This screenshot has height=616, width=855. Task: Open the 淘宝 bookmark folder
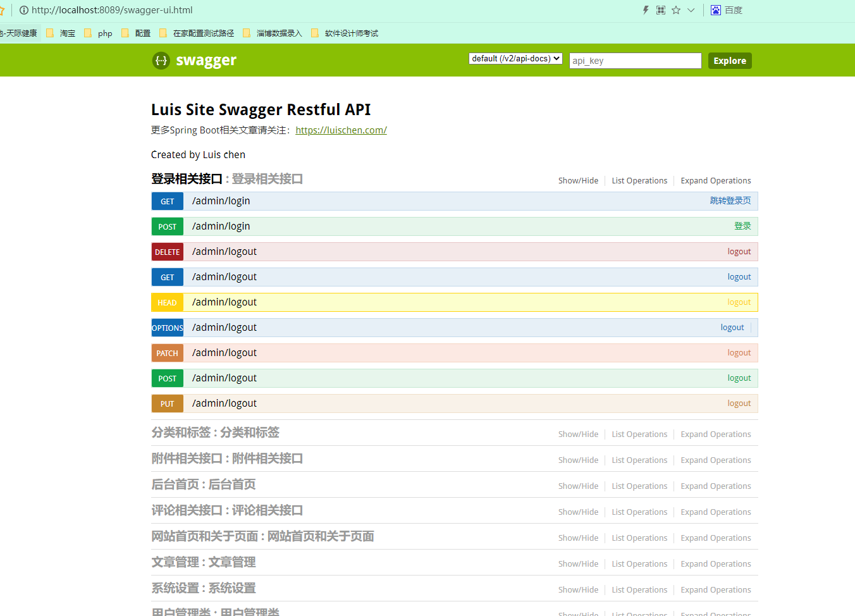tap(61, 34)
